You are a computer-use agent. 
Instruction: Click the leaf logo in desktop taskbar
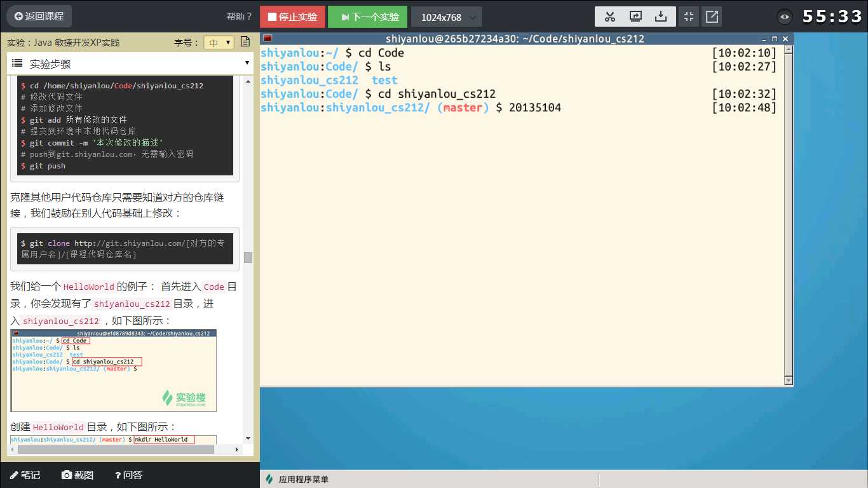tap(269, 479)
